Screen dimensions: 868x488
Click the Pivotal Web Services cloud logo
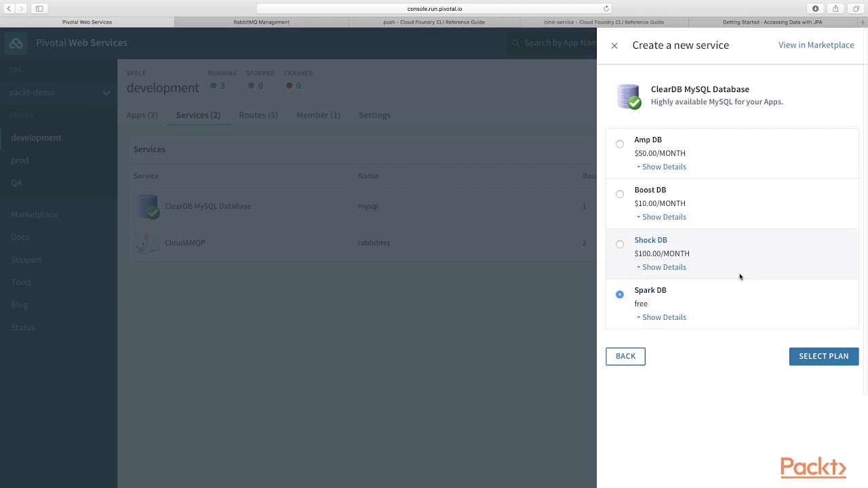[x=16, y=43]
